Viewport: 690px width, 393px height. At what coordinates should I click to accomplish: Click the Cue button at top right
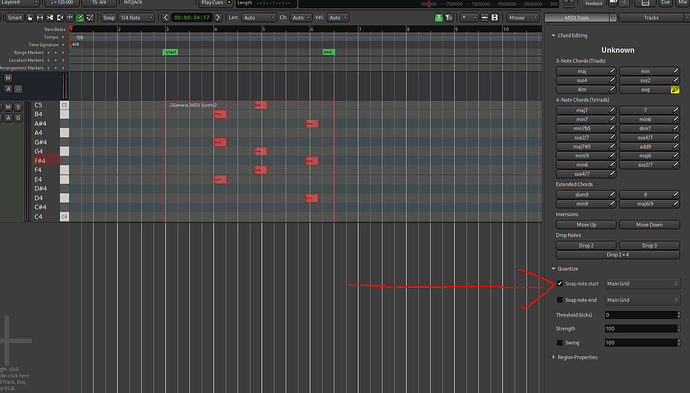point(665,3)
